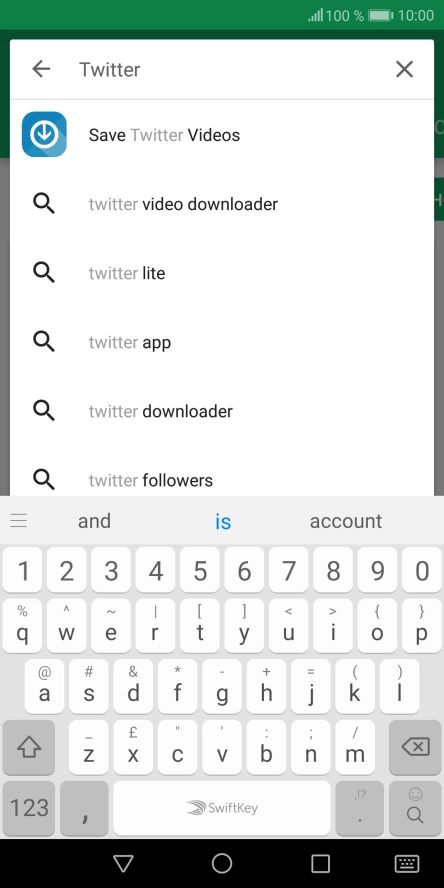
Task: Select 'twitter video downloader' suggestion
Action: coord(222,204)
